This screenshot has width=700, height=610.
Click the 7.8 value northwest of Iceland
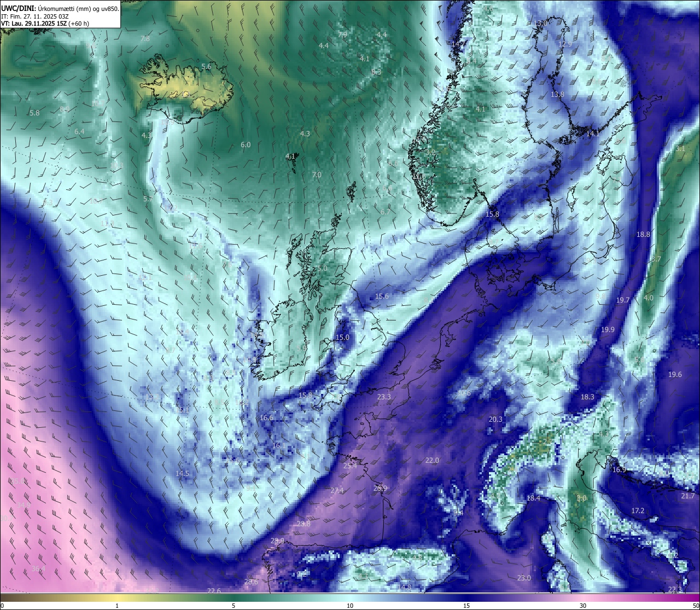[145, 39]
